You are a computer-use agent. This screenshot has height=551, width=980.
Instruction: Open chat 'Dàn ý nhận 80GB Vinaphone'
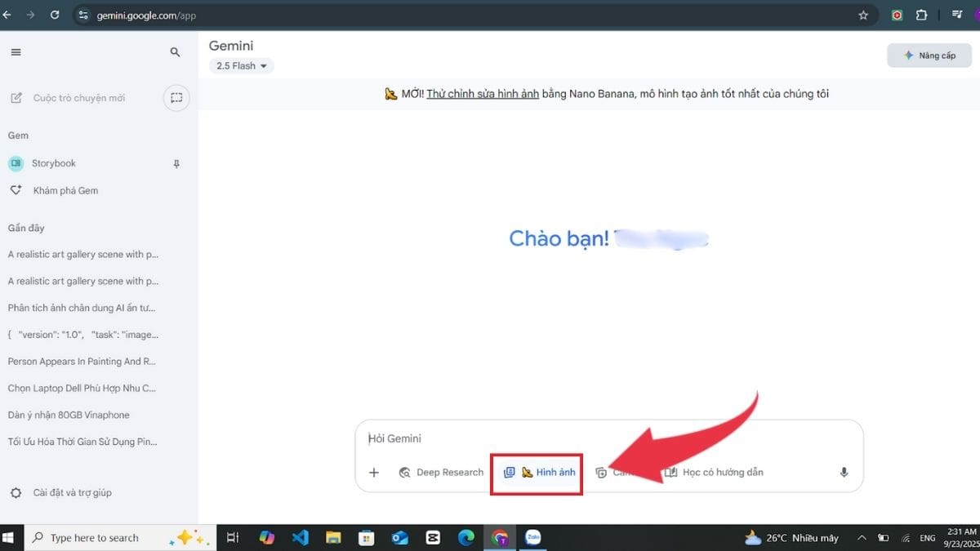(x=69, y=415)
